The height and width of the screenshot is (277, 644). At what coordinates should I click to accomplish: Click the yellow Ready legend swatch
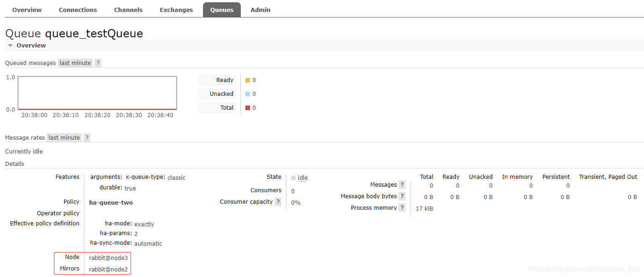coord(248,80)
